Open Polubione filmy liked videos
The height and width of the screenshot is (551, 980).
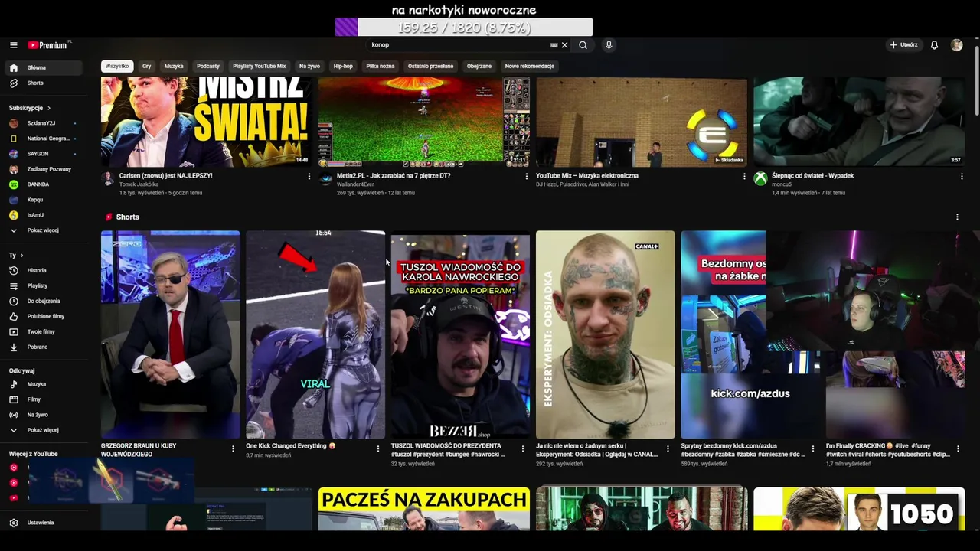point(44,316)
